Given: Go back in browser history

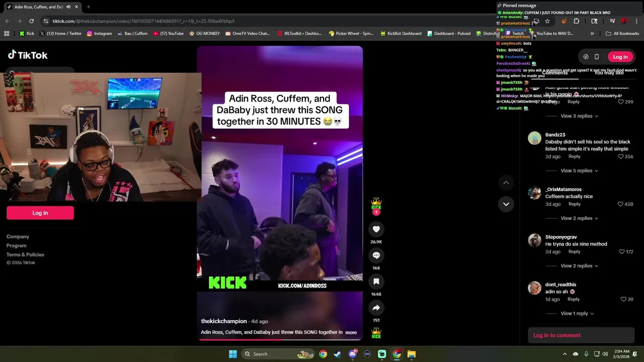Looking at the screenshot, I should (7, 21).
